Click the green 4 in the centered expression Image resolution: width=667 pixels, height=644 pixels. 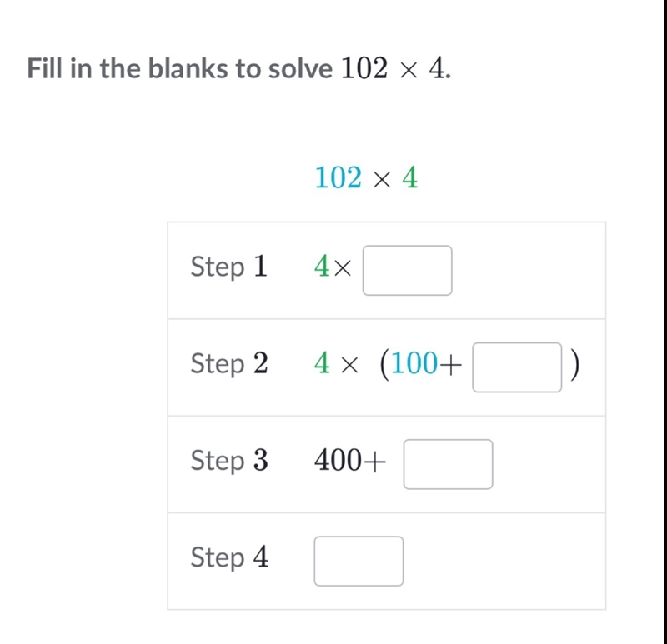click(x=410, y=177)
